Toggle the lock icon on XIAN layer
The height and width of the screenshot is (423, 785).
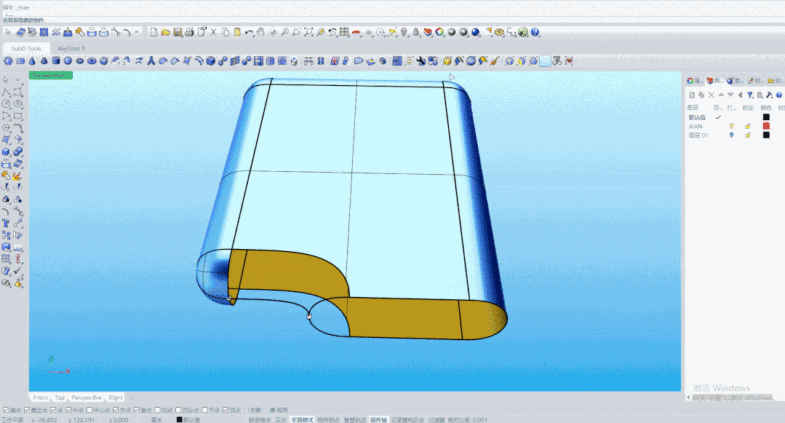coord(748,126)
